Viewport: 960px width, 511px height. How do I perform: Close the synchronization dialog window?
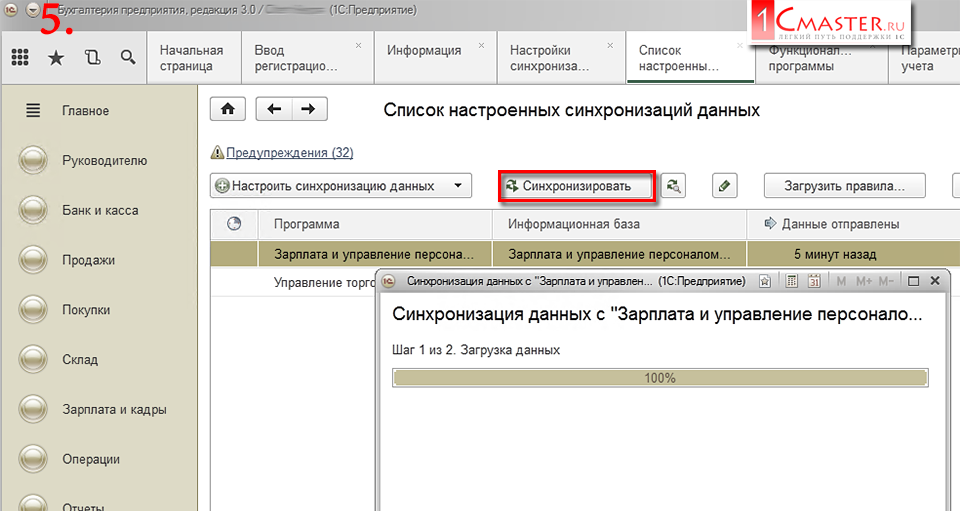point(935,281)
